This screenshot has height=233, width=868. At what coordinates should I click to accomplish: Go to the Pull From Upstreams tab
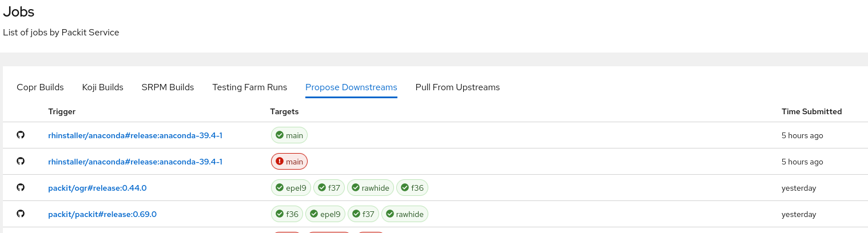pos(457,87)
